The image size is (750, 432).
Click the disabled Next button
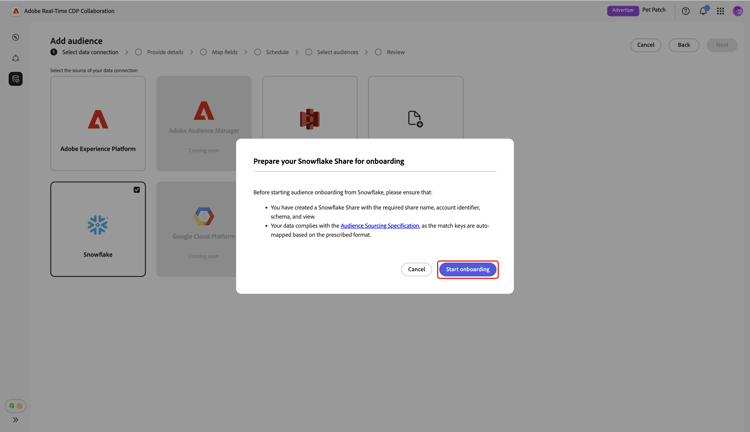coord(722,45)
